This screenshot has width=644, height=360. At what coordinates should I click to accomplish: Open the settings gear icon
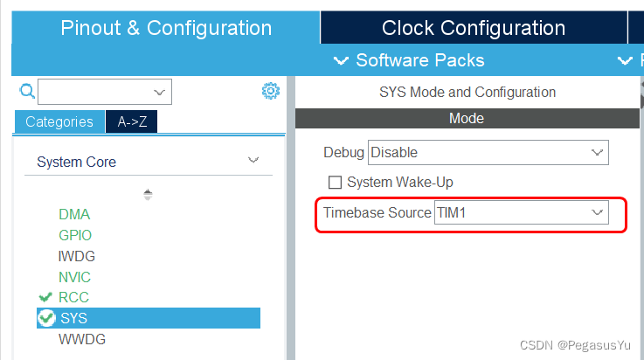pos(271,91)
